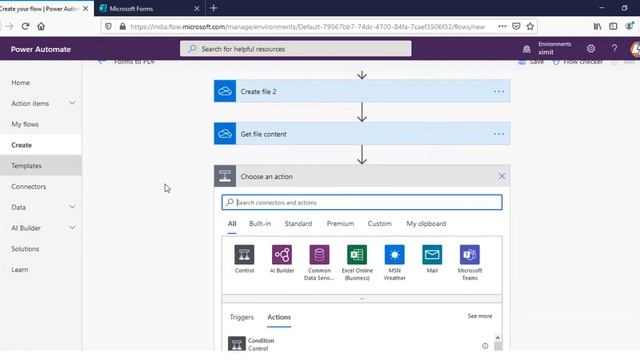
Task: Expand the Get file content step
Action: click(362, 134)
